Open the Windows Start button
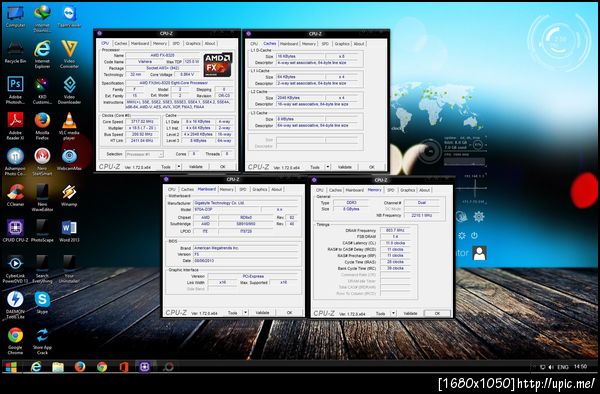Viewport: 600px width, 394px height. 11,367
